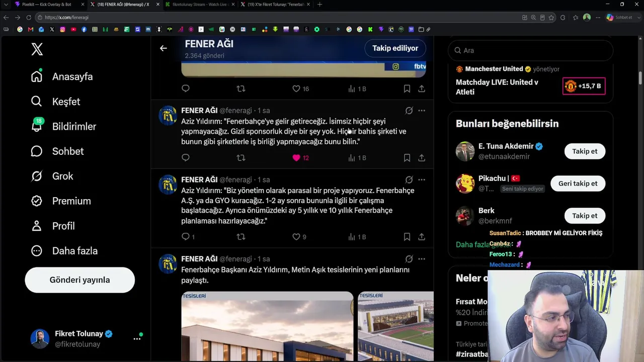Open Sohbet messages

point(57,151)
